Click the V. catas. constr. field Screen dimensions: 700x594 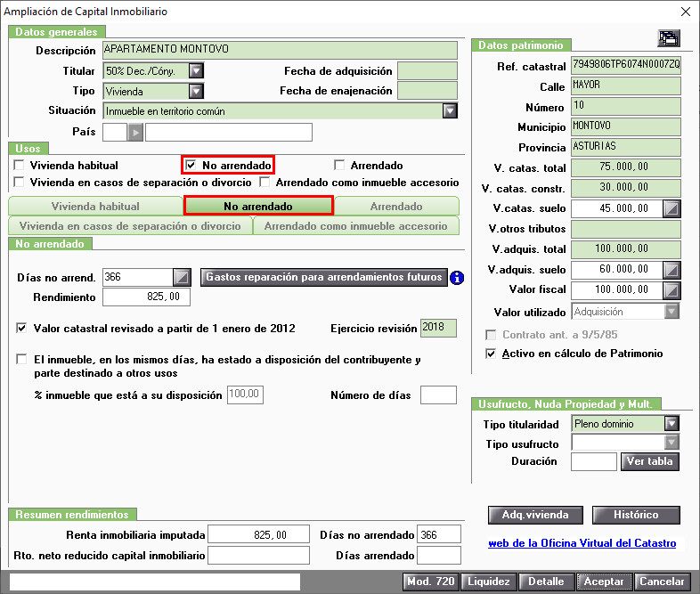[x=626, y=188]
